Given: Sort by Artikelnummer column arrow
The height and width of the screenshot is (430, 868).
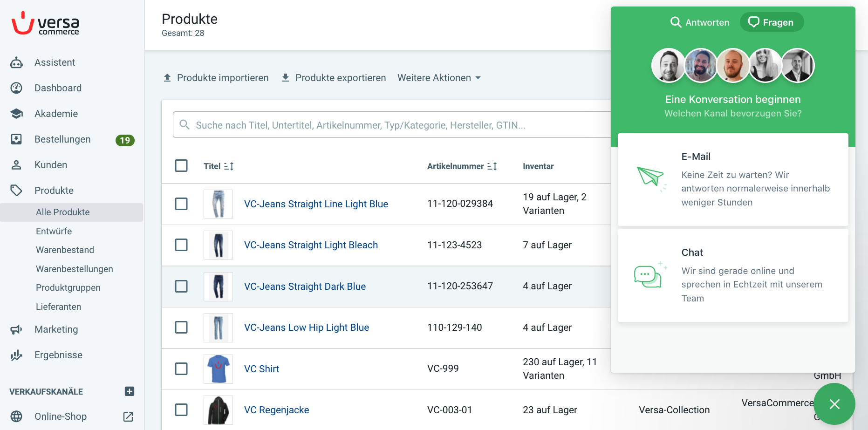Looking at the screenshot, I should click(492, 166).
